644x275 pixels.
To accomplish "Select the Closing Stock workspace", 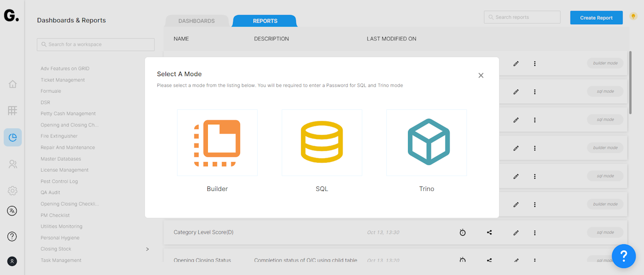I will 56,249.
